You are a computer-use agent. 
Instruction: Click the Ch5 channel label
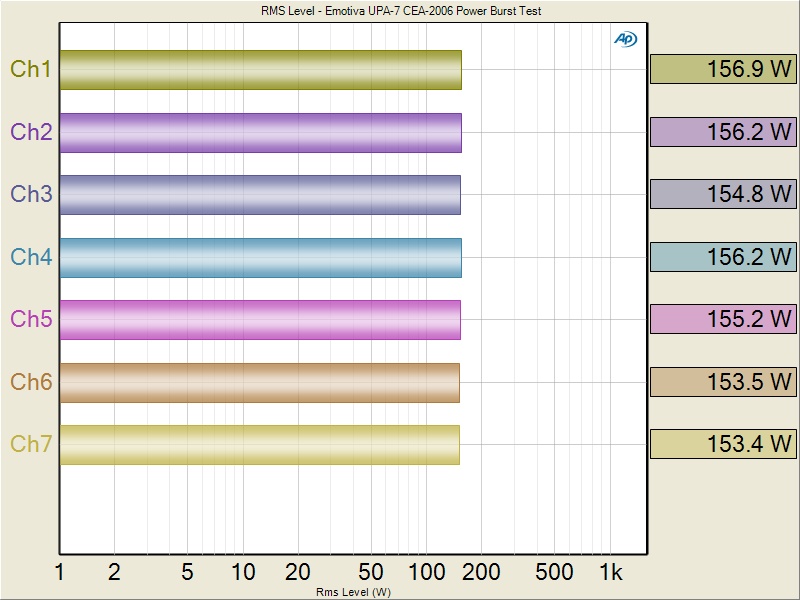tap(31, 319)
